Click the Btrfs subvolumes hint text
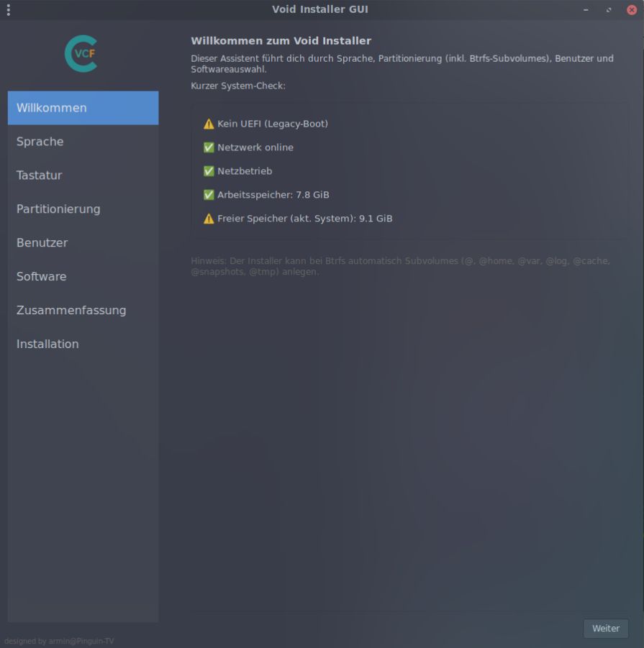Image resolution: width=644 pixels, height=648 pixels. pos(400,267)
